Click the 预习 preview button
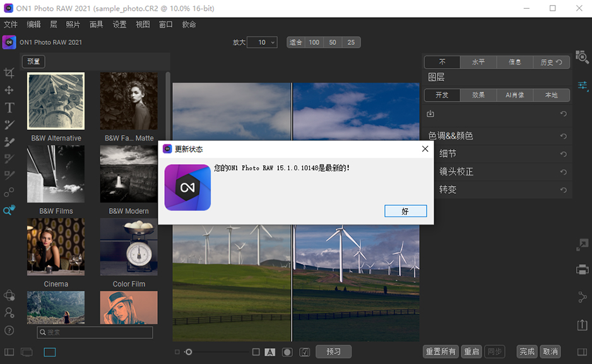Screen dimensions: 592x364 [x=333, y=351]
